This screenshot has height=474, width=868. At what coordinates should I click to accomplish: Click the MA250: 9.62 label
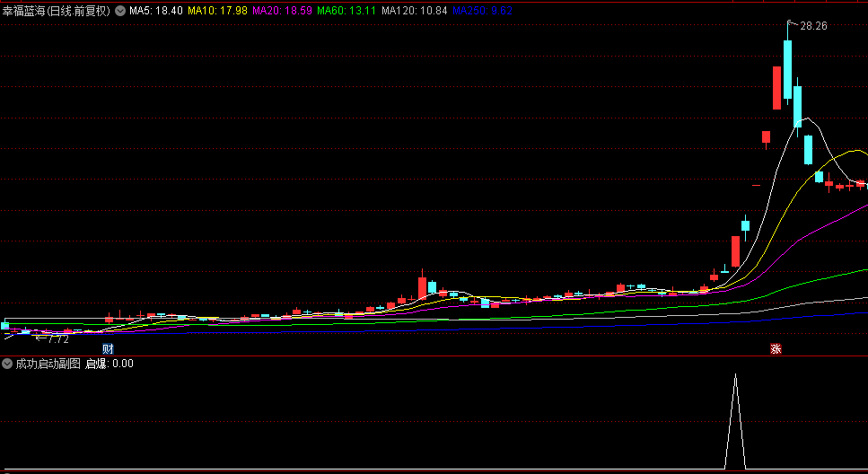click(483, 11)
